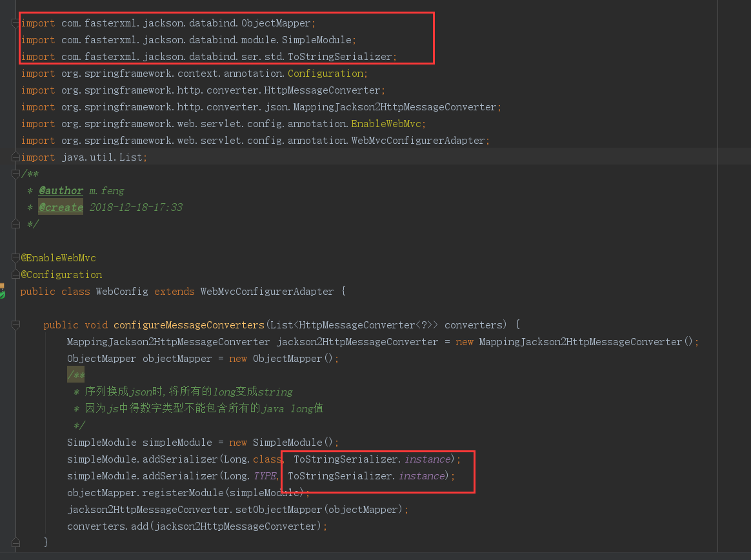Toggle fold marker next to @EnableWebMvc annotation
Image resolution: width=751 pixels, height=560 pixels.
tap(15, 257)
